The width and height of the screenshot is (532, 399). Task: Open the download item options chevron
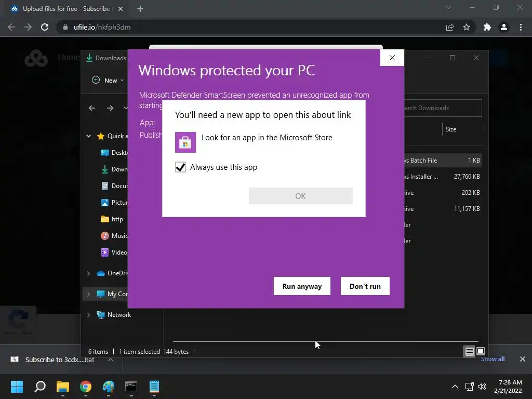pos(110,360)
